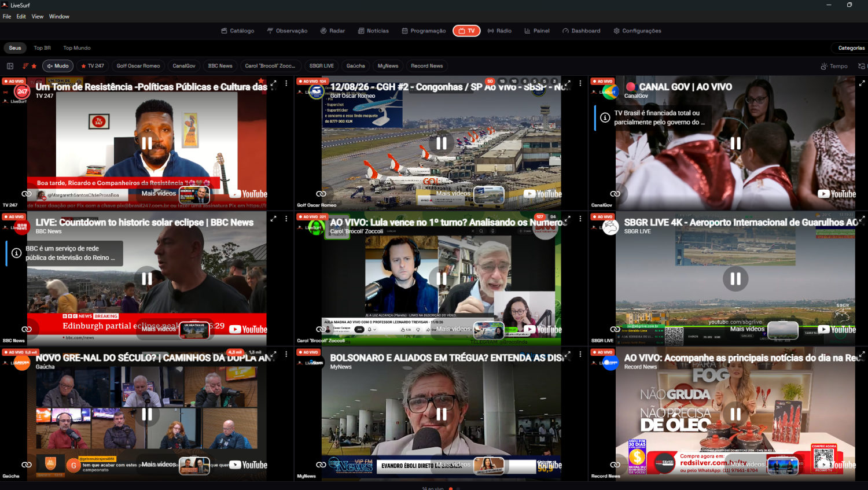Select the BBC News channel chip
Screen dimensions: 868x490
click(x=220, y=66)
